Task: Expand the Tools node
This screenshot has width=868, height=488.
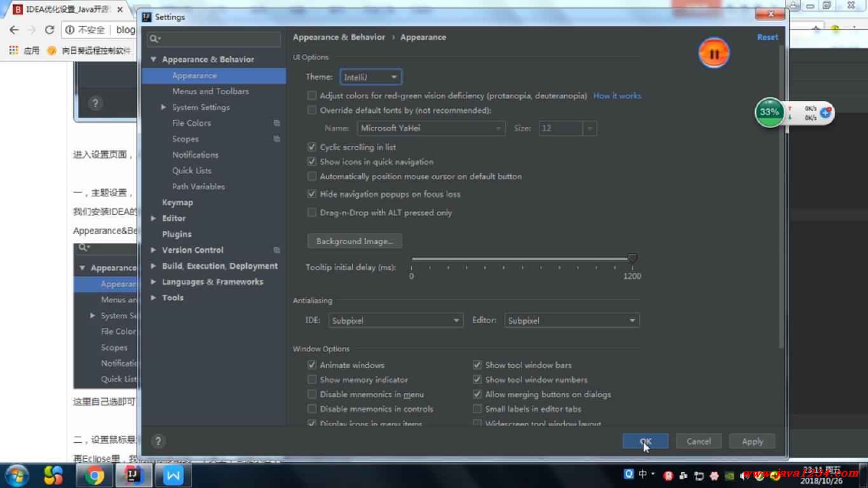Action: click(153, 298)
